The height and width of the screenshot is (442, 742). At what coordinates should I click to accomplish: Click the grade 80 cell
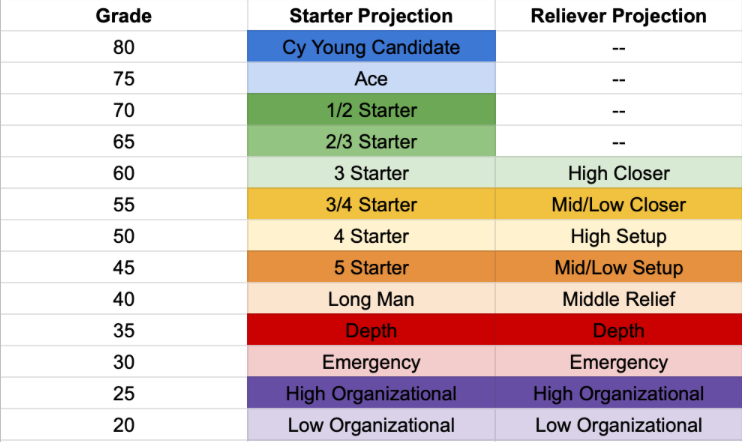click(x=123, y=47)
